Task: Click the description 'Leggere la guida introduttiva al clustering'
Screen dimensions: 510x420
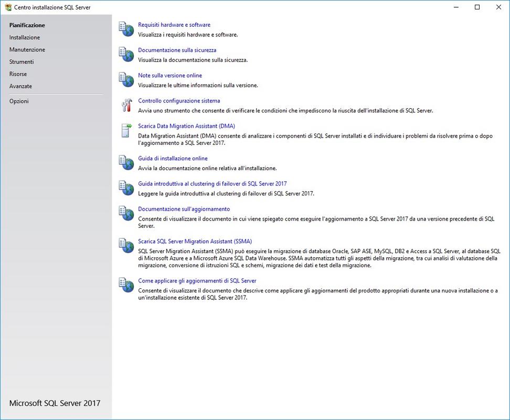Action: click(226, 194)
